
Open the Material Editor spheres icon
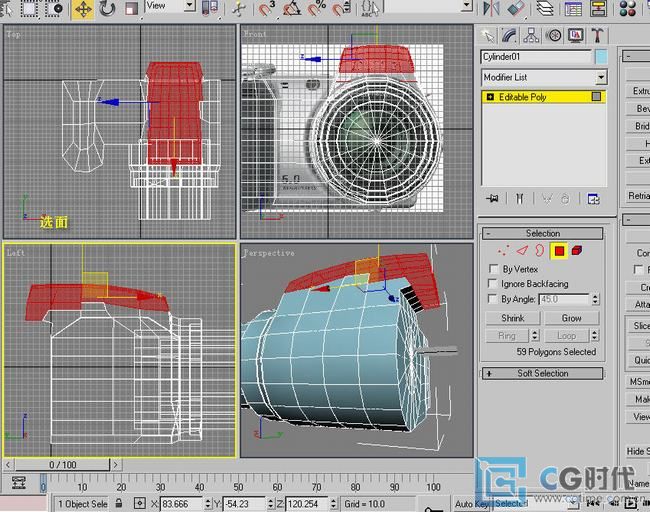point(628,8)
